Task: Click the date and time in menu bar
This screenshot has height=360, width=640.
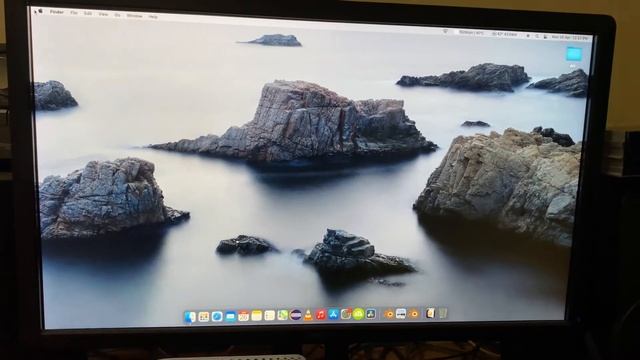Action: [x=569, y=37]
